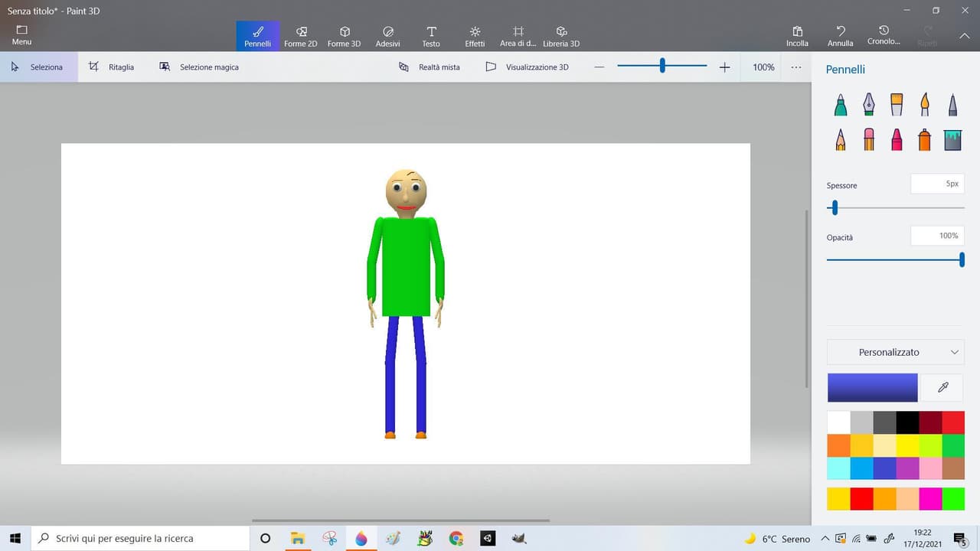The image size is (980, 551).
Task: Open the Menu folder button
Action: 21,35
